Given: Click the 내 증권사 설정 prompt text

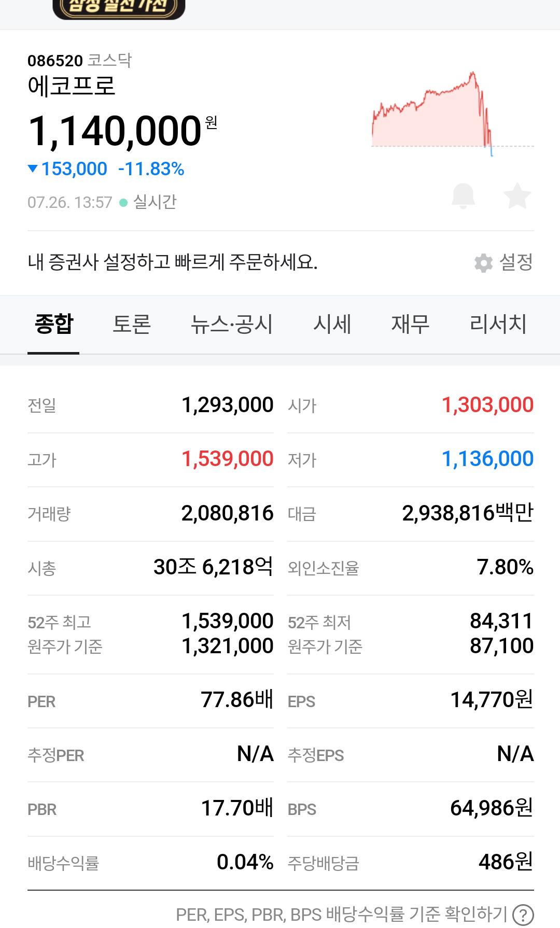Looking at the screenshot, I should 172,262.
